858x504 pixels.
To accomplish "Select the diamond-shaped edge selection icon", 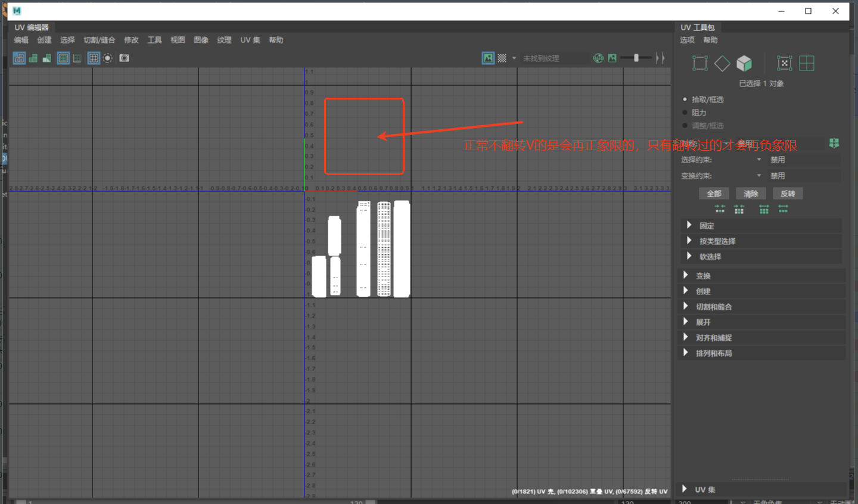I will click(722, 63).
